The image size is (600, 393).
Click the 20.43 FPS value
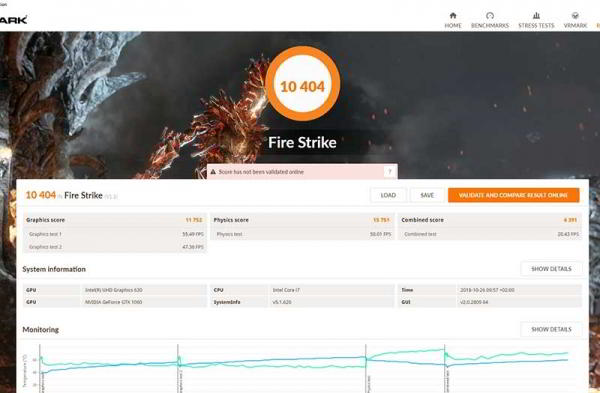coord(568,234)
